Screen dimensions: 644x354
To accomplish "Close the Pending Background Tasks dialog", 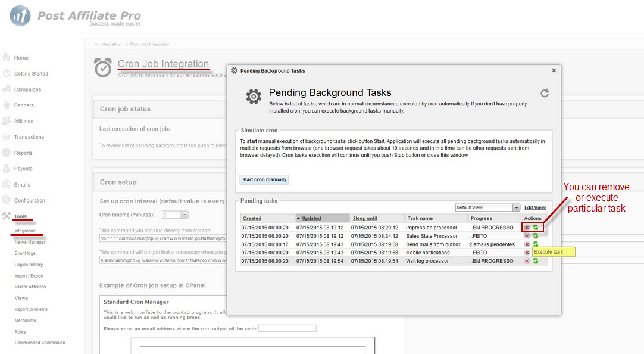I will (554, 70).
